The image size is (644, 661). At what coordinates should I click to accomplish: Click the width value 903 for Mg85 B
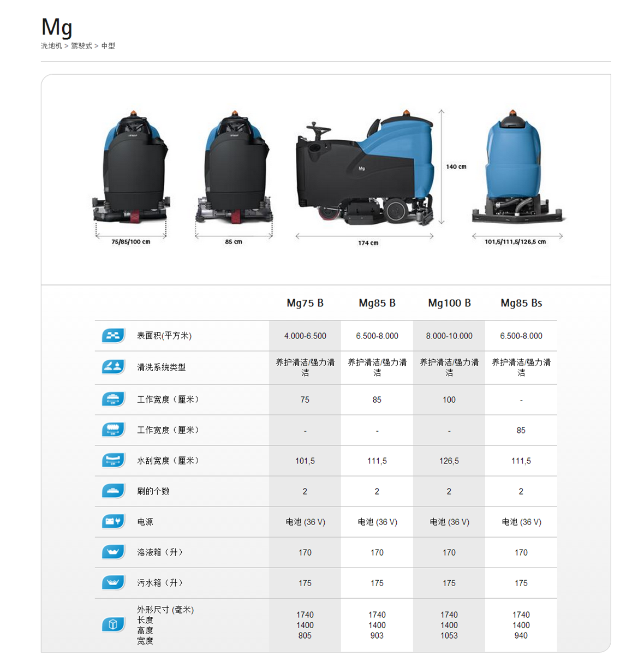click(377, 635)
